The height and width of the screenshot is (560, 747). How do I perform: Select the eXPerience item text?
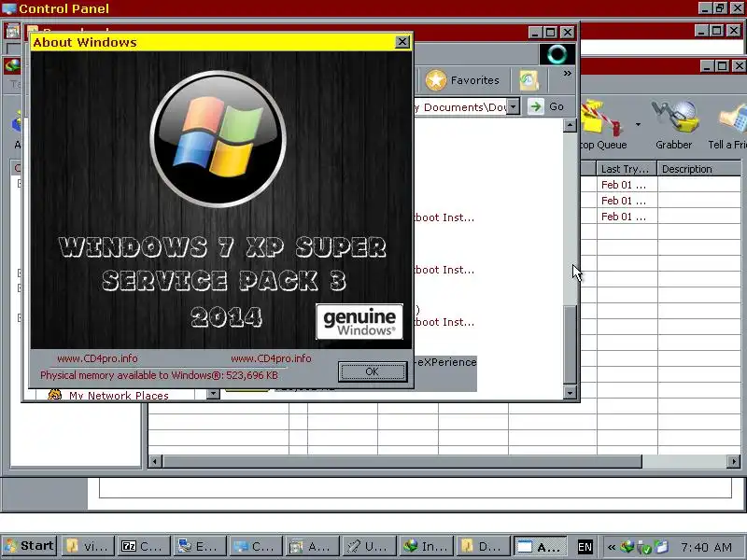446,362
